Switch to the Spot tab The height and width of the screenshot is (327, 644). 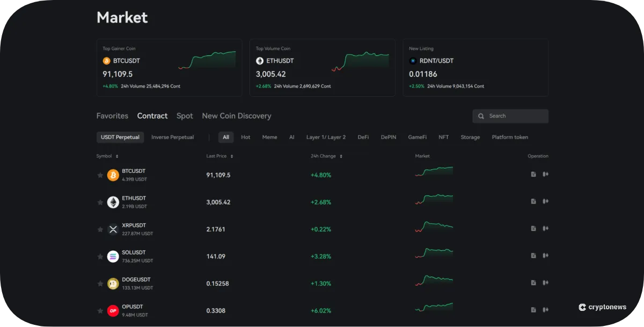185,115
